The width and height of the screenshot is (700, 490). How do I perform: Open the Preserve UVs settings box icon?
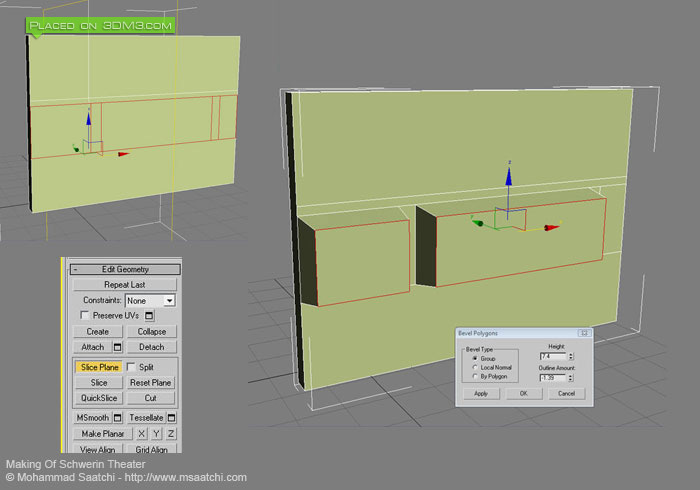pos(149,315)
